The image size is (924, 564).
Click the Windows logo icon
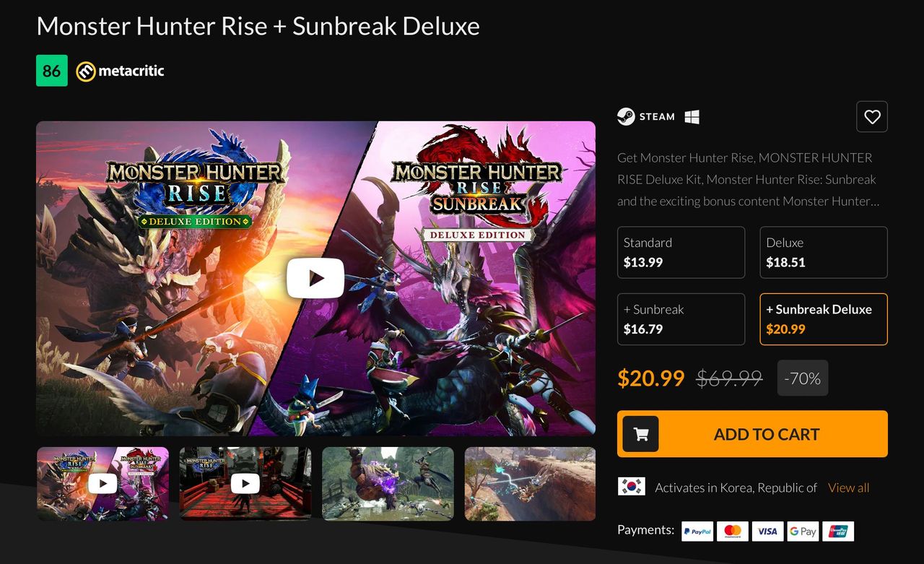tap(692, 117)
